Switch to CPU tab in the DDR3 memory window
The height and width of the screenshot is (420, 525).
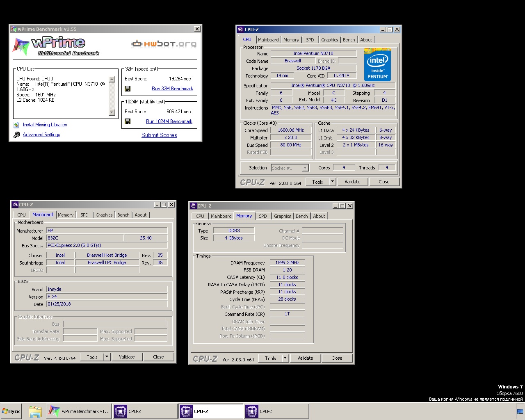(x=200, y=216)
